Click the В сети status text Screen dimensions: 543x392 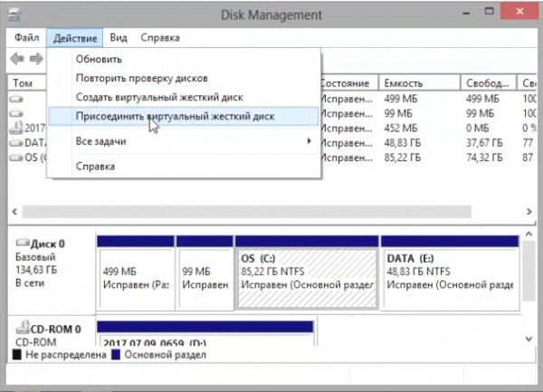coord(30,283)
